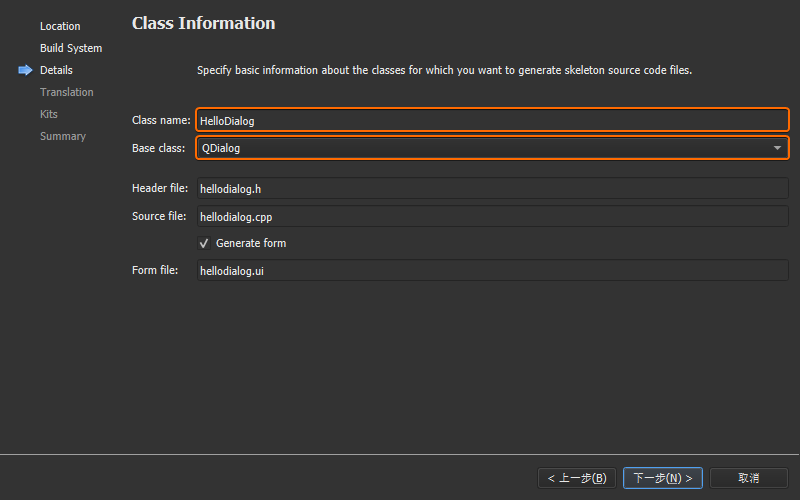800x500 pixels.
Task: Click the Source file hellodialog.cpp field
Action: coord(492,216)
